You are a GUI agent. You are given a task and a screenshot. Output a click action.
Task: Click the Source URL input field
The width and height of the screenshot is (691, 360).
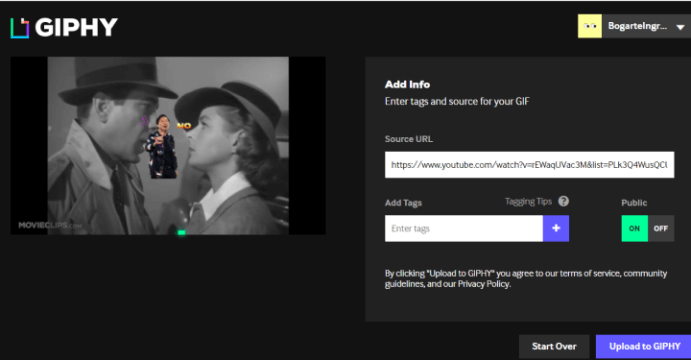529,165
